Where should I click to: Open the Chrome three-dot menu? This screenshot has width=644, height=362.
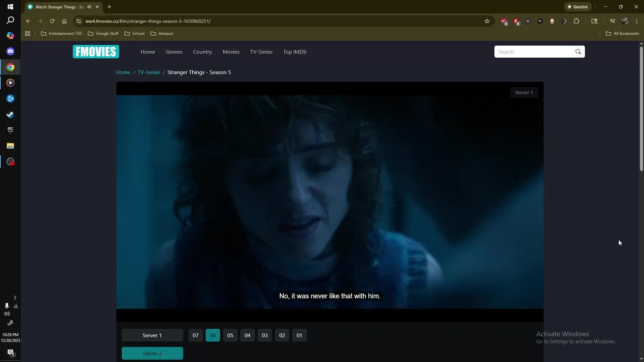[x=637, y=21]
